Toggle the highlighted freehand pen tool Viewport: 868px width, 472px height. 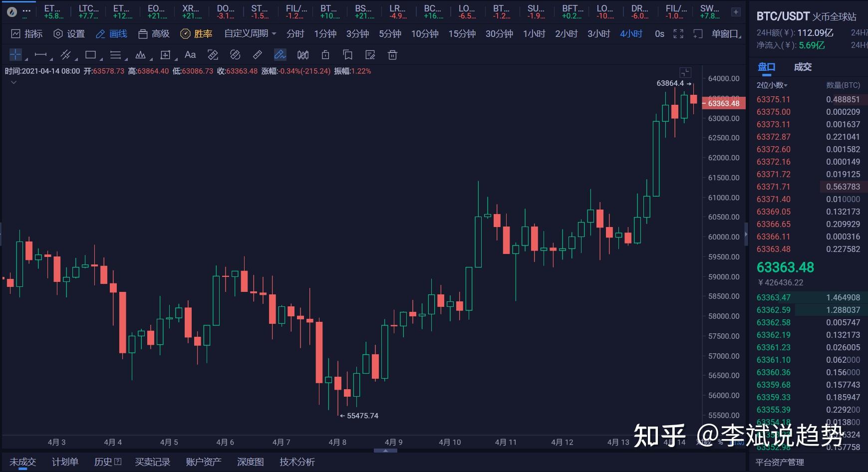[280, 54]
